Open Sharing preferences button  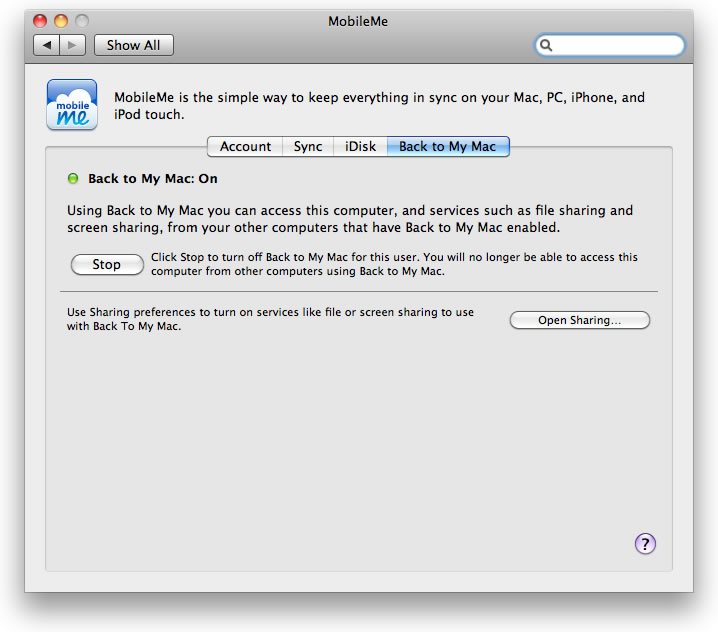click(579, 320)
